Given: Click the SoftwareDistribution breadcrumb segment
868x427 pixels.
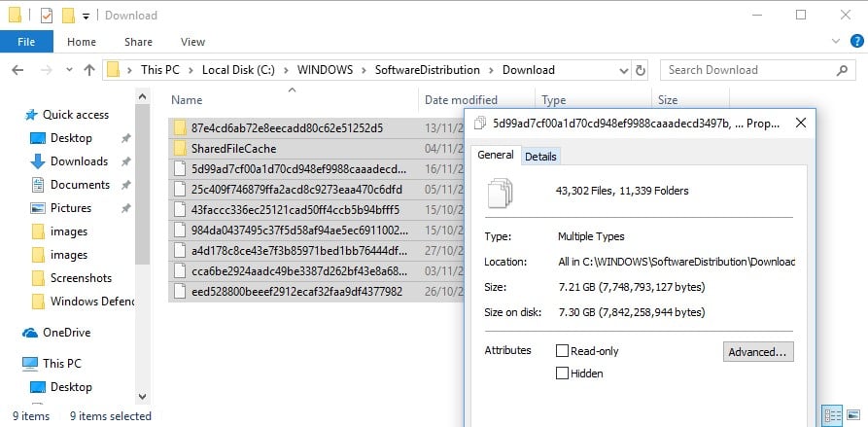Looking at the screenshot, I should (x=428, y=70).
